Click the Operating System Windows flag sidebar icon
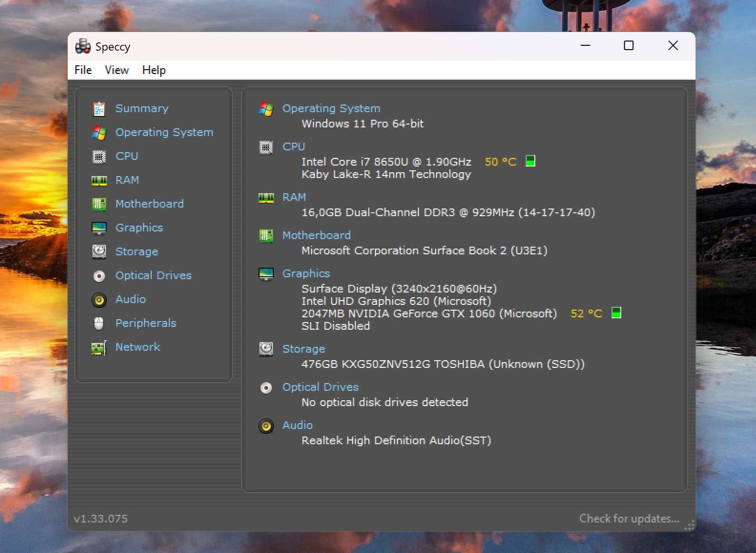 (x=99, y=133)
